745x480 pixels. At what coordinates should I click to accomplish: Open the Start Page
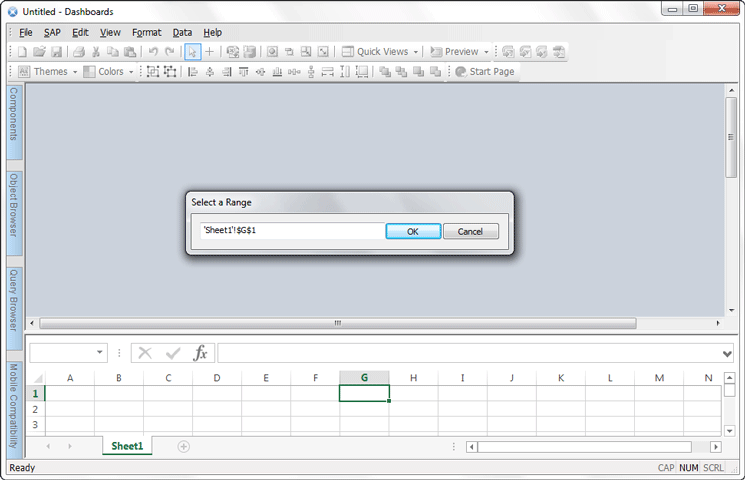pyautogui.click(x=484, y=72)
